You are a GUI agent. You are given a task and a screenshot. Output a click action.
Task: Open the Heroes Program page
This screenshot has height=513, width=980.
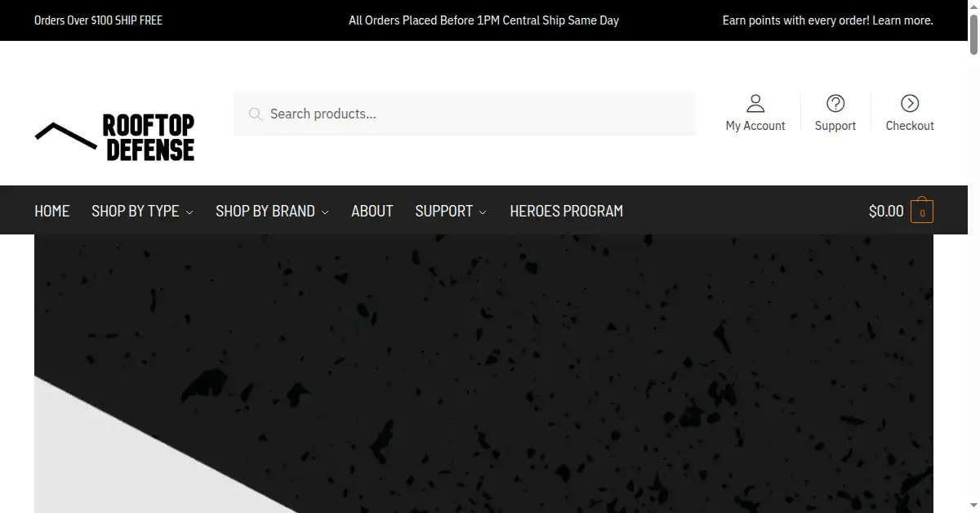pos(566,211)
